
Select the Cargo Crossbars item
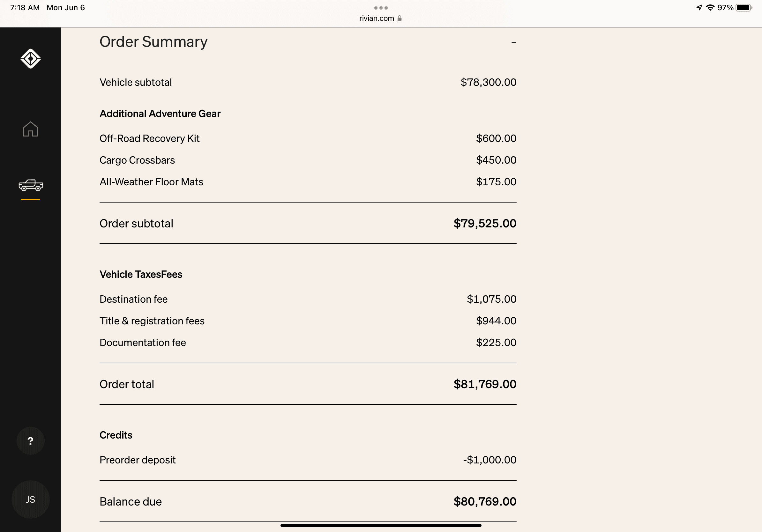click(137, 160)
